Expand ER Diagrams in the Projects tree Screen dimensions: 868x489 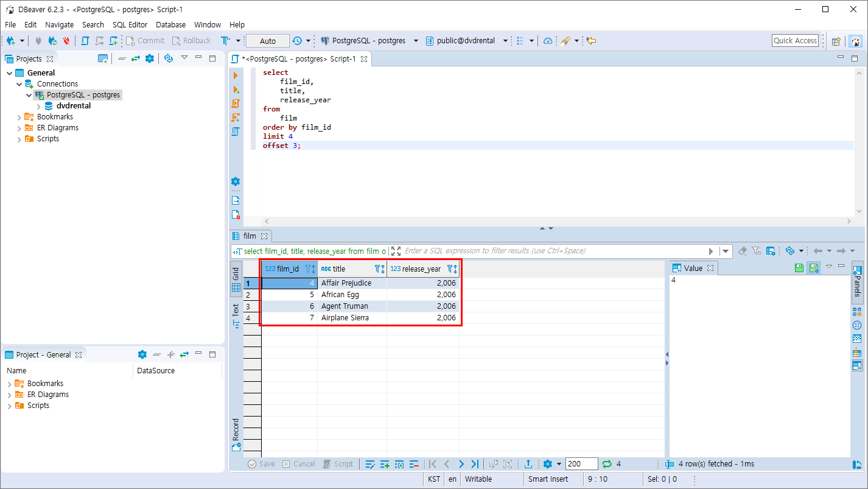19,128
